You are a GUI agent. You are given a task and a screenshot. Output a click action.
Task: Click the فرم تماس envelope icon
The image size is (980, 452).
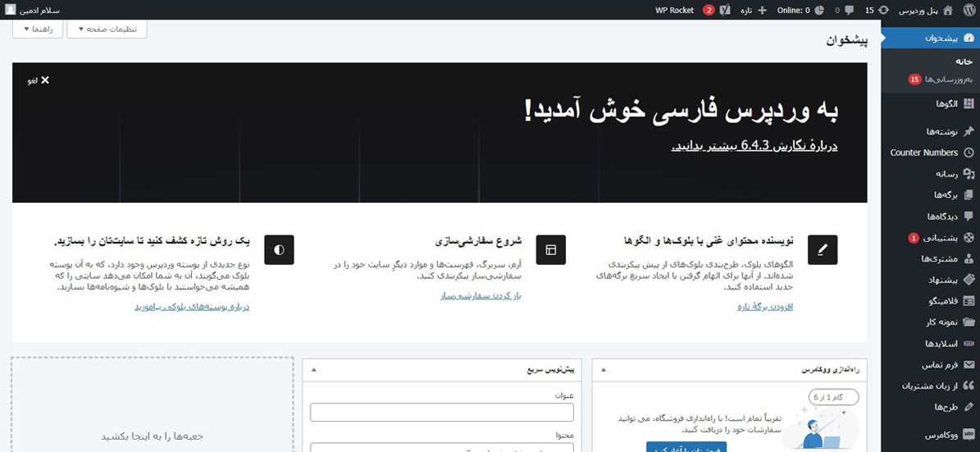969,365
